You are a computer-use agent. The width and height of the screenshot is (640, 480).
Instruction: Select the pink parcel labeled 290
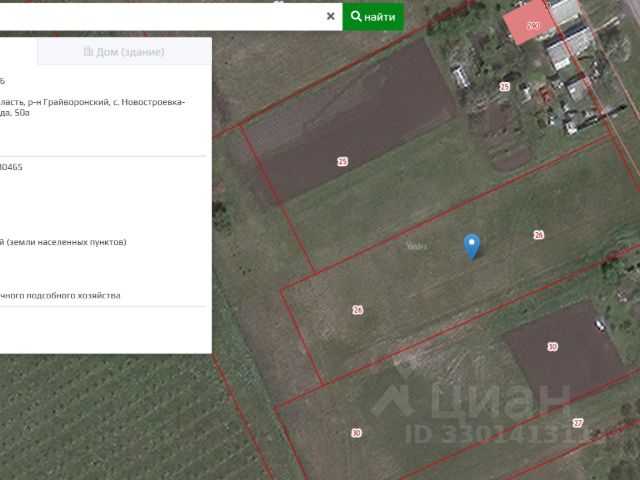(530, 24)
